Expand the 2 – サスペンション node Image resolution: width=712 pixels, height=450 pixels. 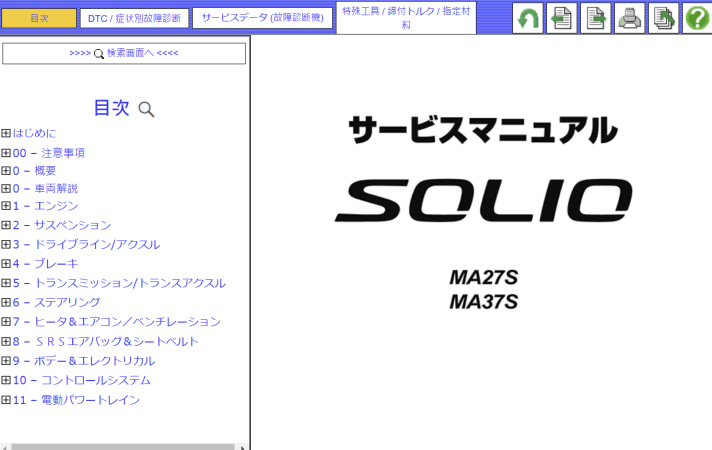pyautogui.click(x=6, y=225)
